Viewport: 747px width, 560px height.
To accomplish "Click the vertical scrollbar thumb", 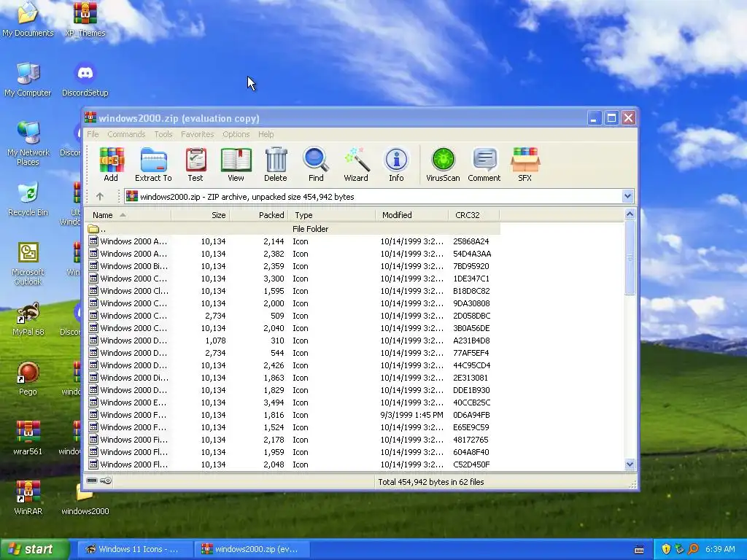I will (630, 257).
